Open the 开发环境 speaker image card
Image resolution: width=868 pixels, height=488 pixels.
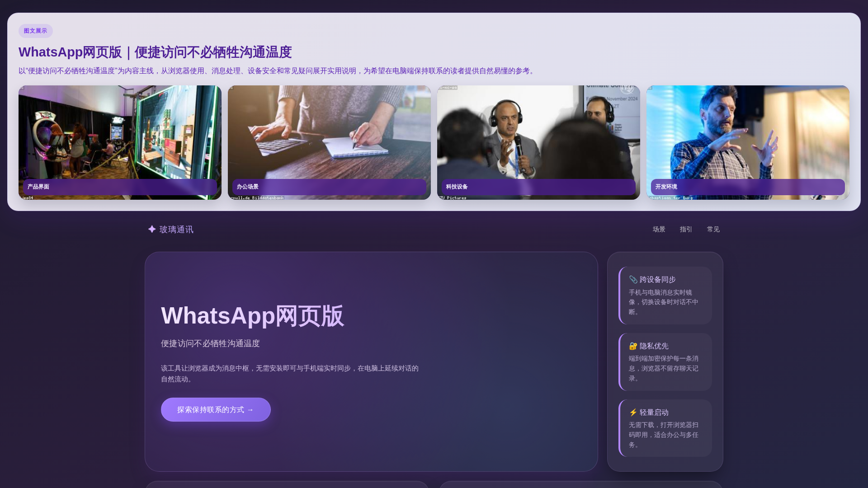coord(748,142)
